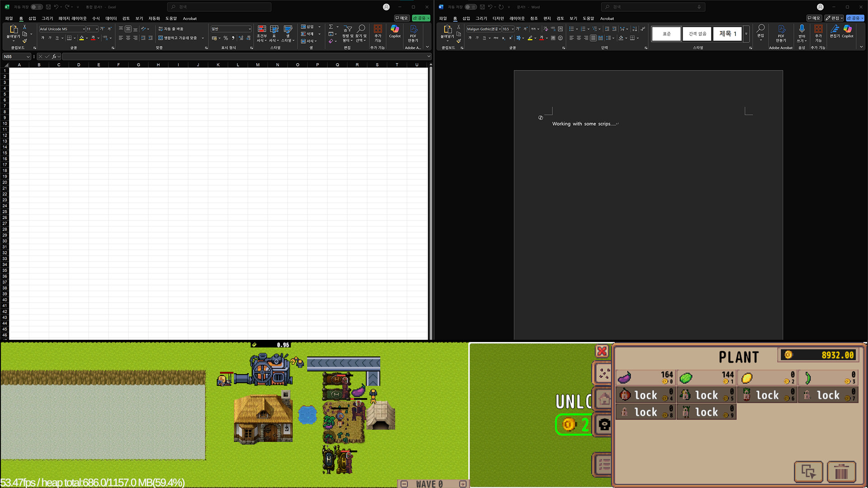Click the Excel formula bar input field
This screenshot has width=868, height=488.
point(244,56)
